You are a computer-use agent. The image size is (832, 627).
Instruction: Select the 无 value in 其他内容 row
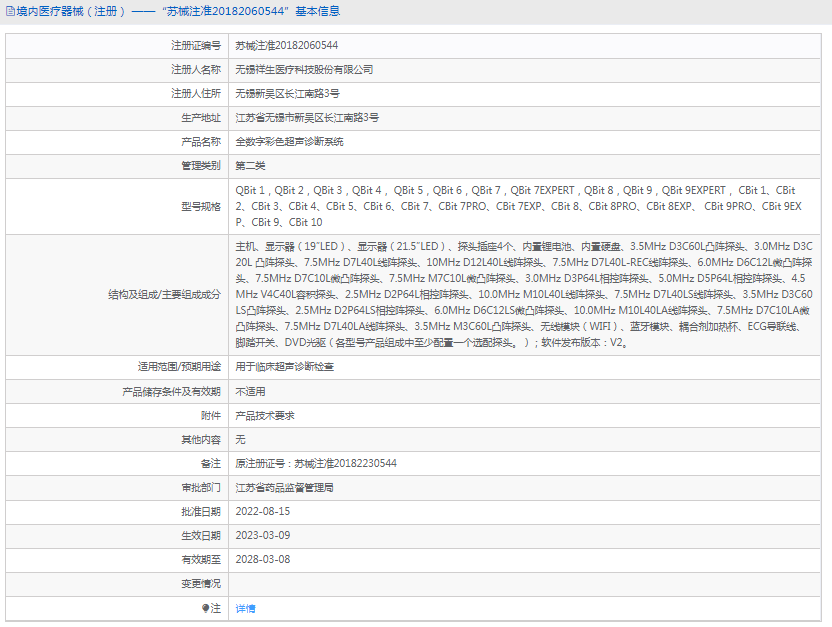(240, 439)
